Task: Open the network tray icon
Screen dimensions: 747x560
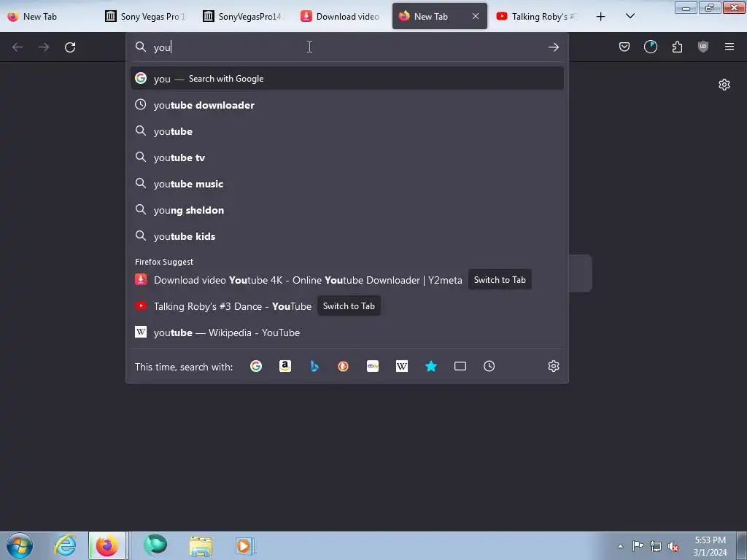Action: [656, 547]
